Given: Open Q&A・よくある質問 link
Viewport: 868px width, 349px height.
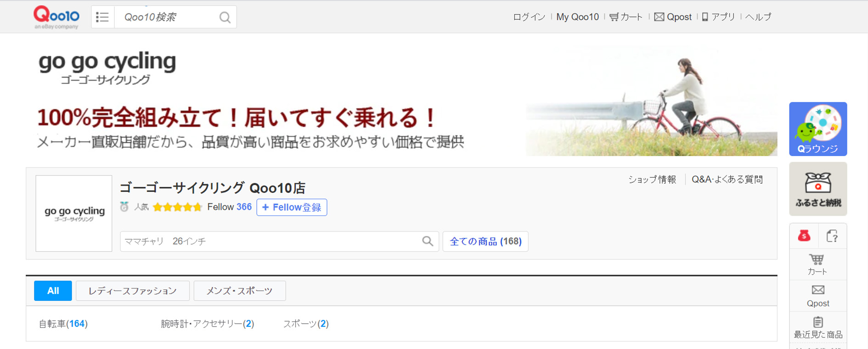Looking at the screenshot, I should pos(727,180).
